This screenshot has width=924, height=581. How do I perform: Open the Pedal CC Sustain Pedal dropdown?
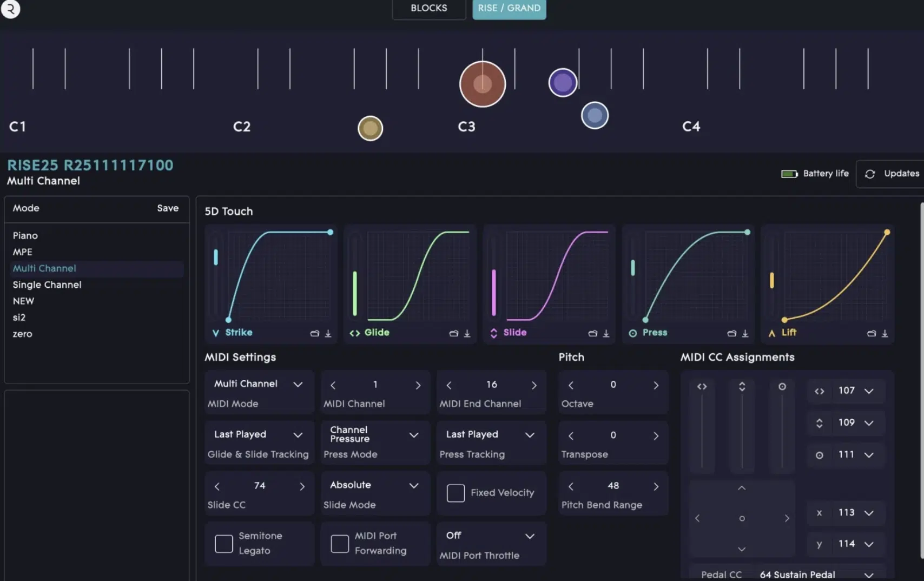click(x=817, y=575)
